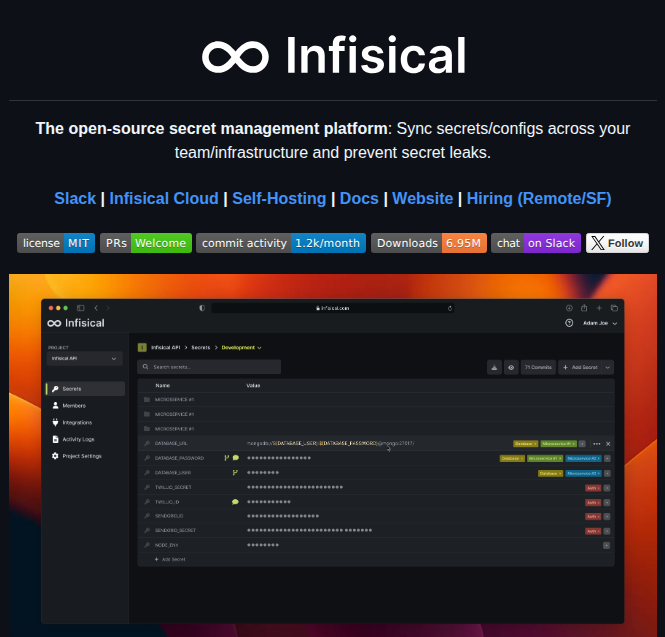Click the add-tag plus on SENDGRID_SECRET row
The image size is (665, 637).
[607, 531]
